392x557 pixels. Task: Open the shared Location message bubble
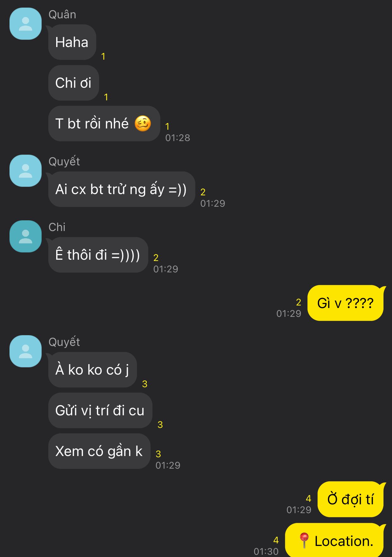(x=335, y=540)
